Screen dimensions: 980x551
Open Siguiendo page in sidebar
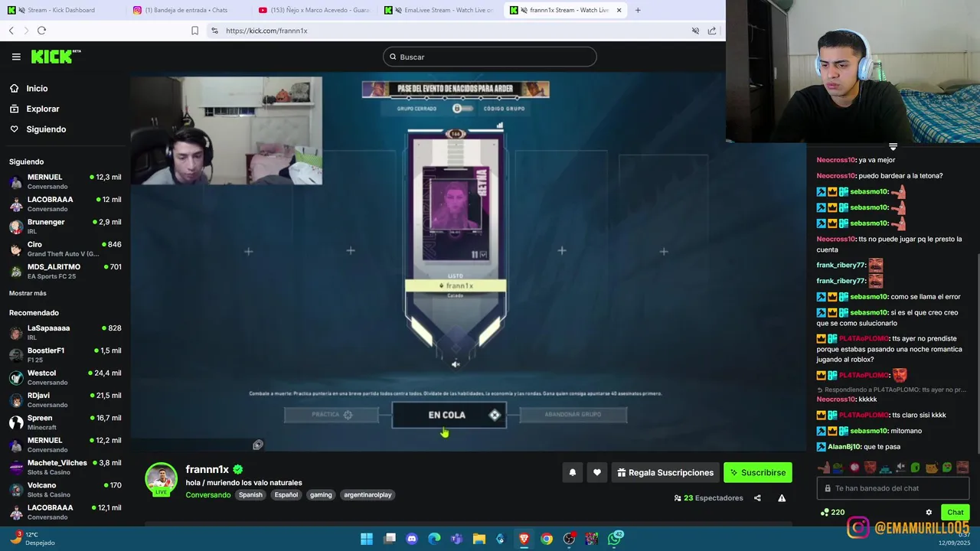[46, 129]
